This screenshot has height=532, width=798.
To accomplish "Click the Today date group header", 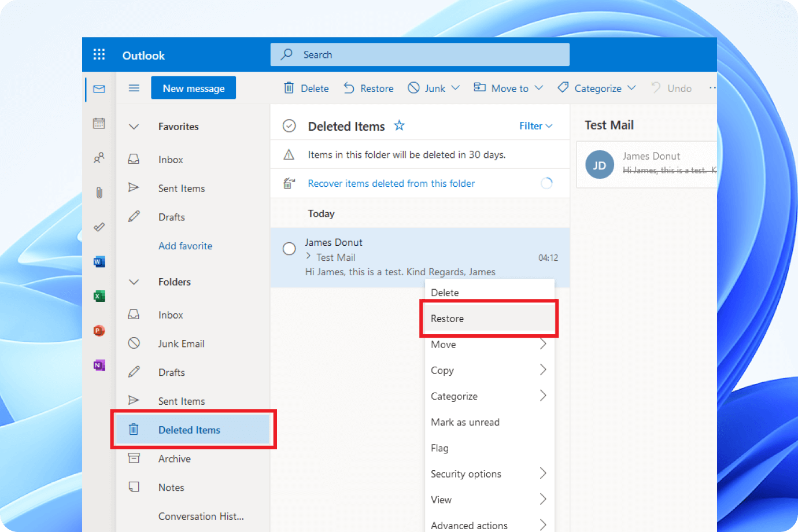I will coord(322,214).
